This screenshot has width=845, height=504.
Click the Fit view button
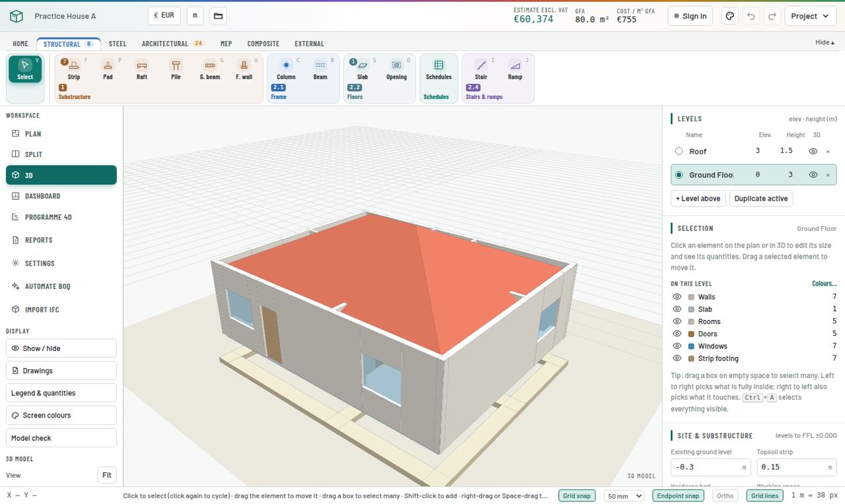click(x=107, y=475)
